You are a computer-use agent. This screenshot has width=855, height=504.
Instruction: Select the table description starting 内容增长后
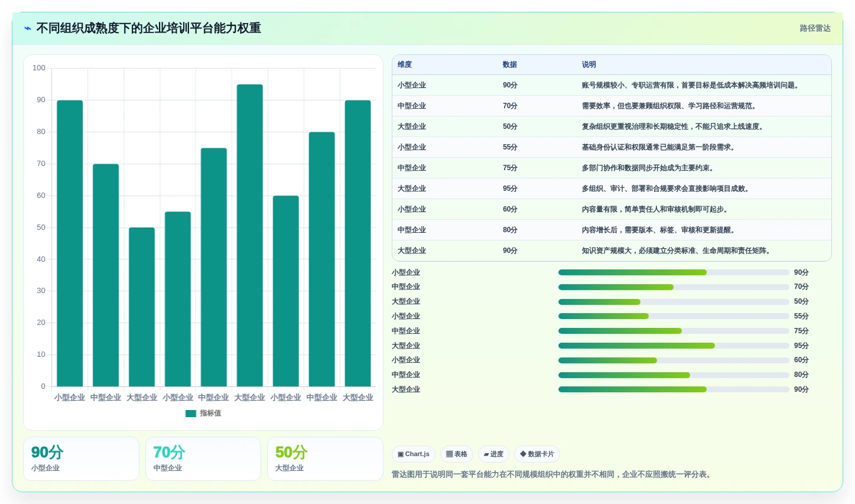tap(660, 230)
